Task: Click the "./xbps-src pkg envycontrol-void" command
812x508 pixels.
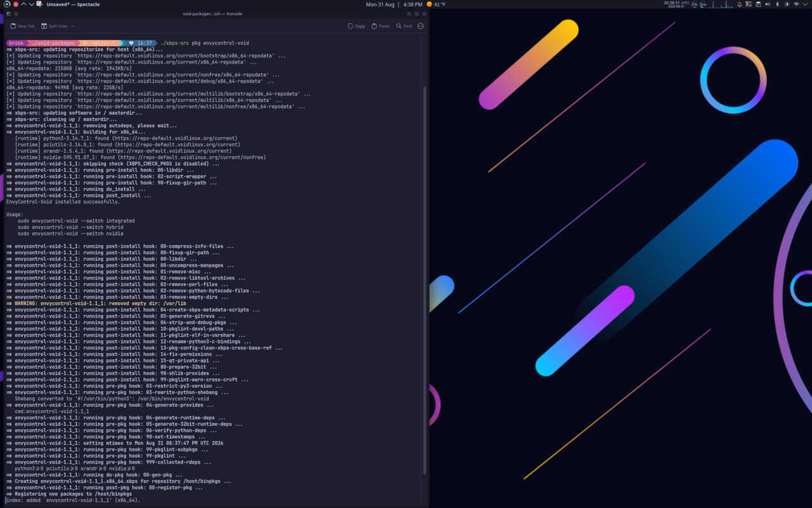Action: point(204,43)
